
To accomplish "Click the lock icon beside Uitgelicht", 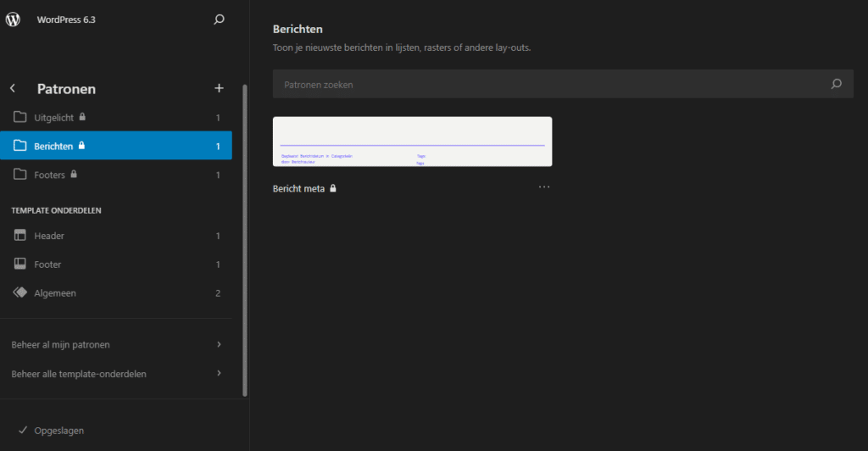I will [82, 117].
